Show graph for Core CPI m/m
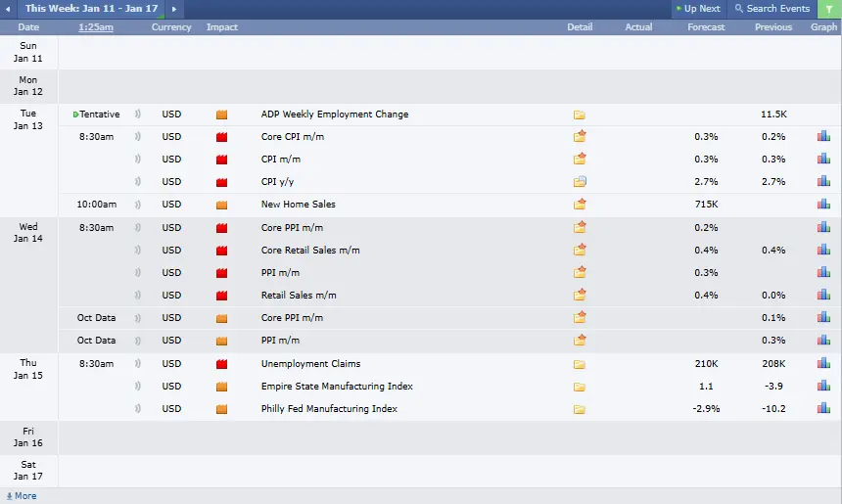 823,136
